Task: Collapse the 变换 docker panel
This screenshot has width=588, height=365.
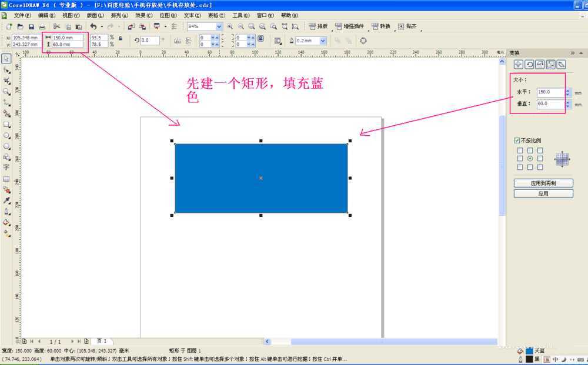Action: point(581,53)
